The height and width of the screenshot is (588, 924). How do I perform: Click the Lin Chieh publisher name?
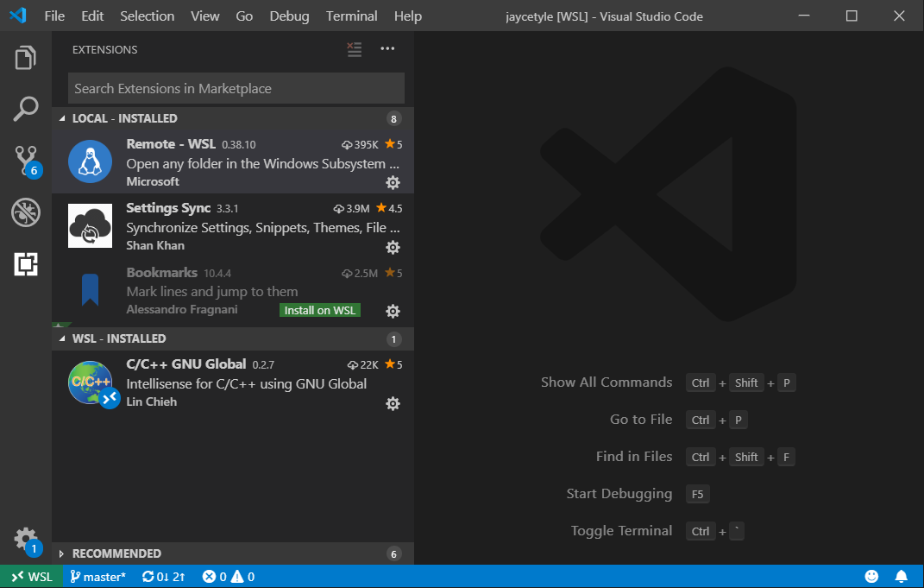pyautogui.click(x=152, y=401)
